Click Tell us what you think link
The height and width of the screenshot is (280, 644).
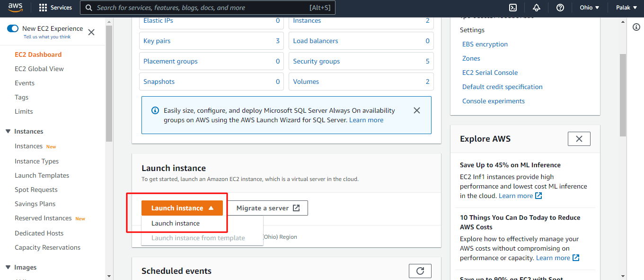(x=47, y=36)
